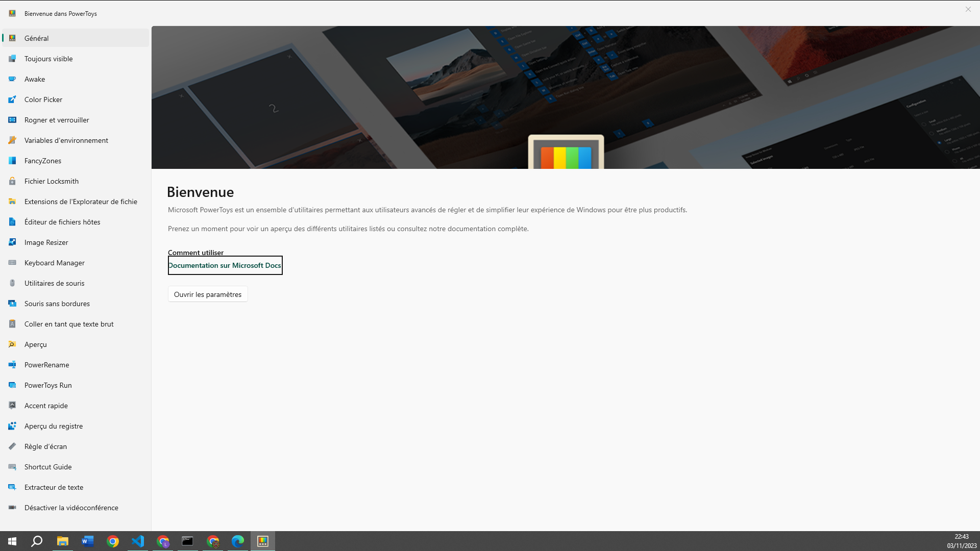Open the PowerToys Run icon
Image resolution: width=980 pixels, height=551 pixels.
coord(12,385)
